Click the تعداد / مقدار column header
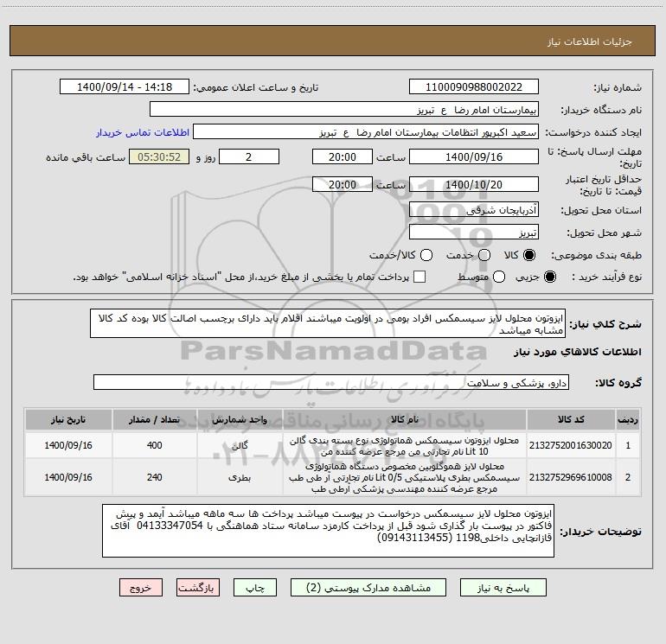The height and width of the screenshot is (644, 666). [154, 419]
